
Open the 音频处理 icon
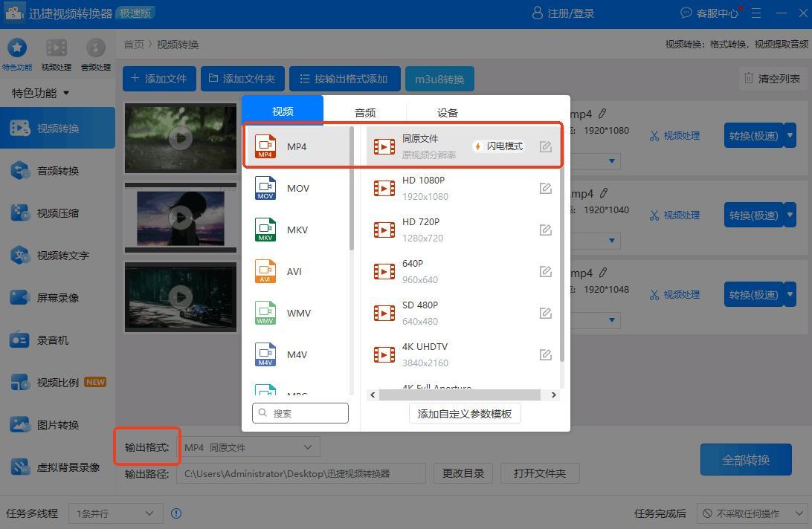pyautogui.click(x=95, y=48)
